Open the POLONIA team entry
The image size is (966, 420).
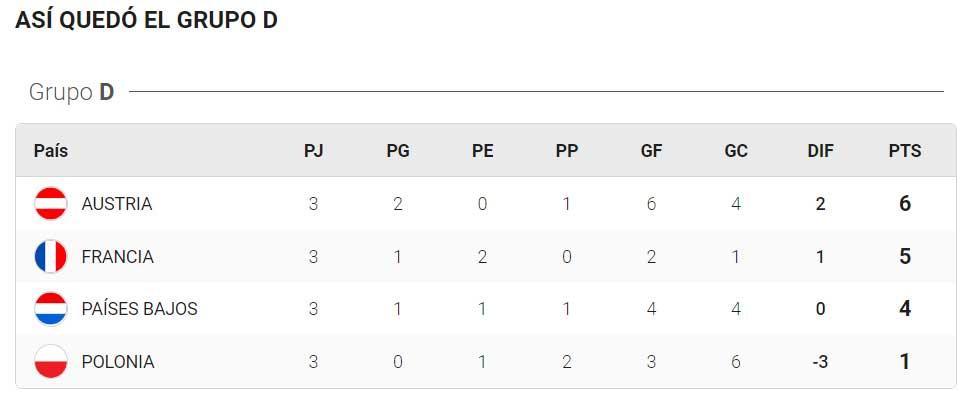pyautogui.click(x=118, y=361)
